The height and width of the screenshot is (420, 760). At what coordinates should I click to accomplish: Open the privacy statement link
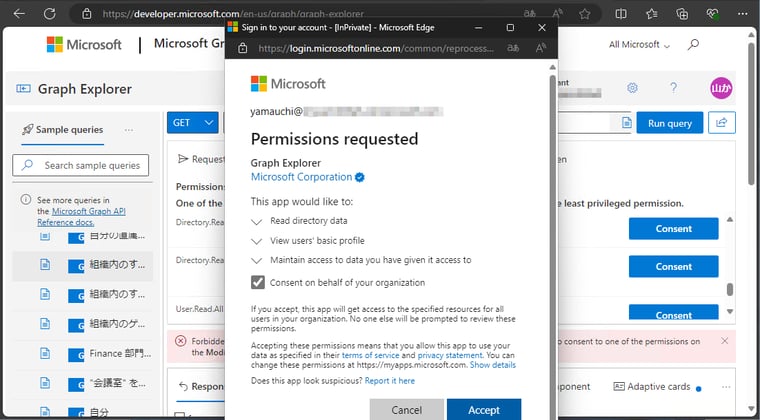[450, 356]
